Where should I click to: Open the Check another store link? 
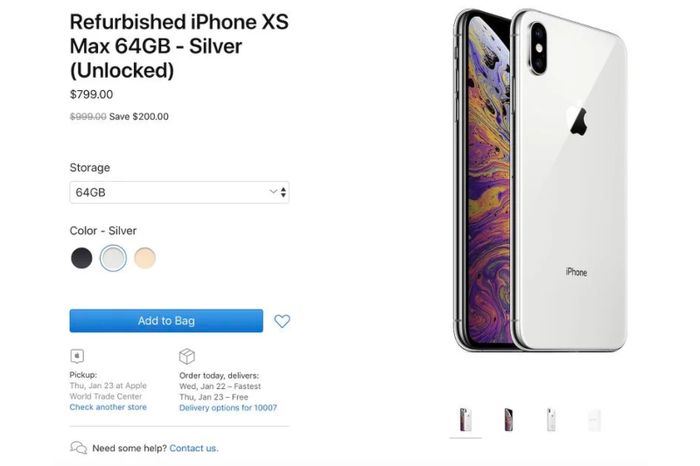108,407
